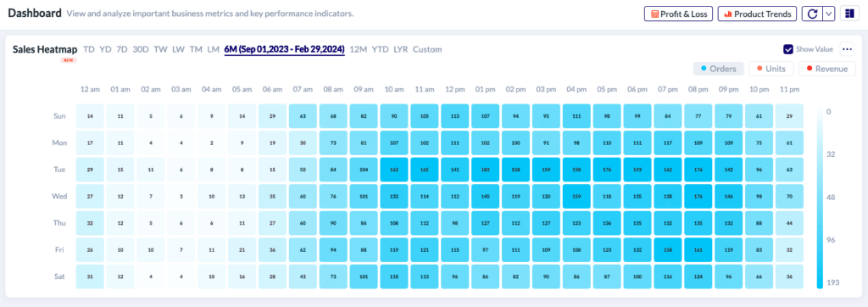Click the Tue row label
This screenshot has height=307, width=868.
(60, 170)
